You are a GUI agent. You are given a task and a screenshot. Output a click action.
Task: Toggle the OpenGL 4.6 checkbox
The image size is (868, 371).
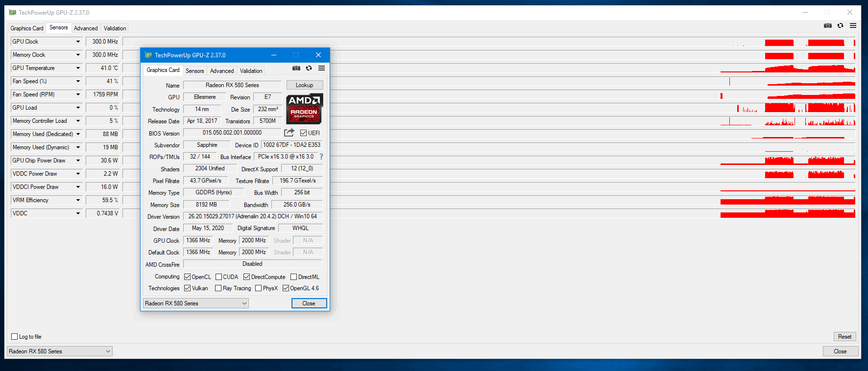click(x=286, y=288)
